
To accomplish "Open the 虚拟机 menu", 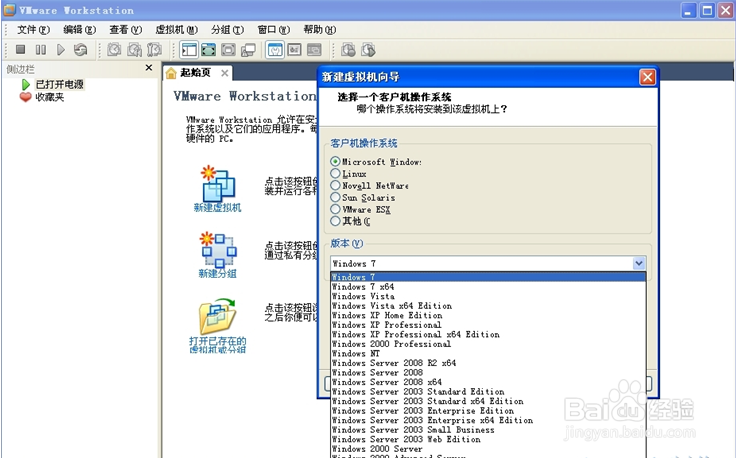I will point(176,30).
